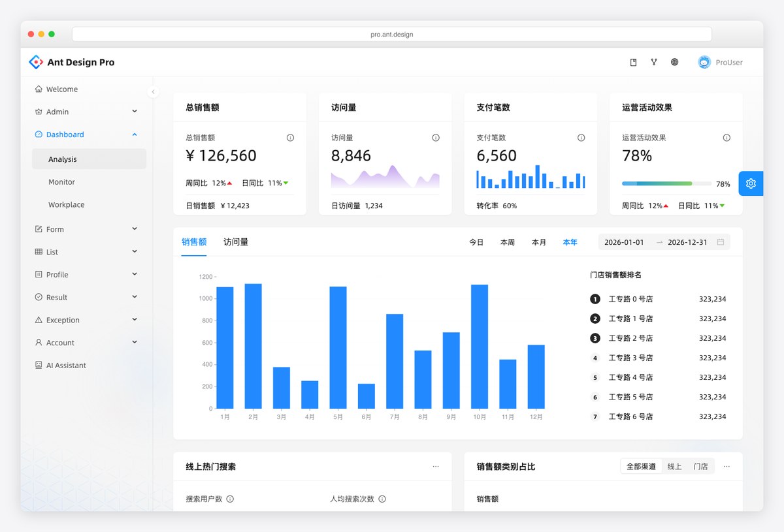The height and width of the screenshot is (532, 784).
Task: Expand the Admin menu chevron
Action: click(135, 112)
